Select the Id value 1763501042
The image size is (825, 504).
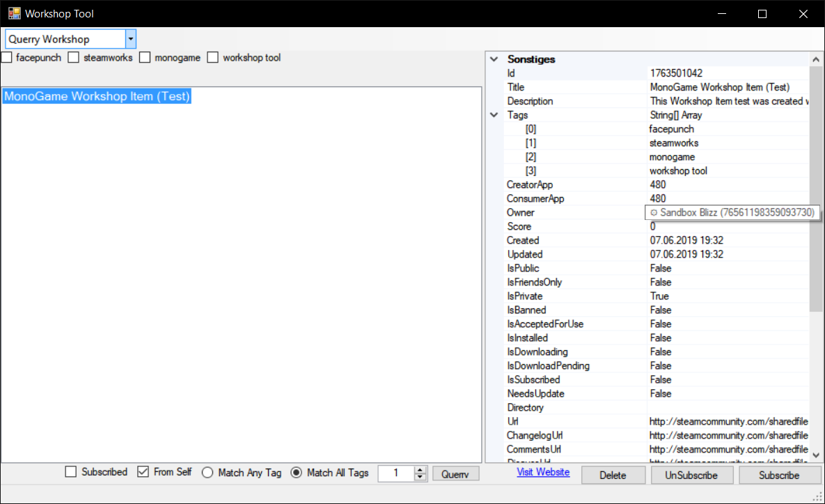point(676,73)
